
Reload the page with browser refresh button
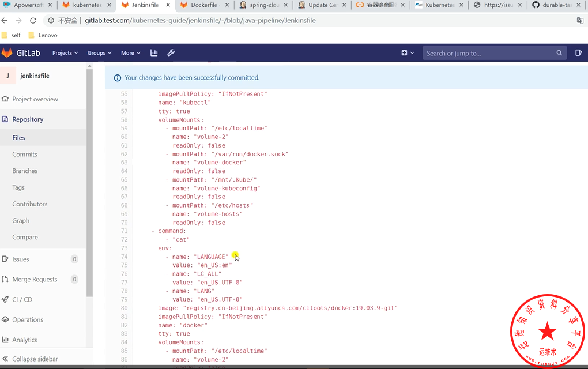click(33, 20)
